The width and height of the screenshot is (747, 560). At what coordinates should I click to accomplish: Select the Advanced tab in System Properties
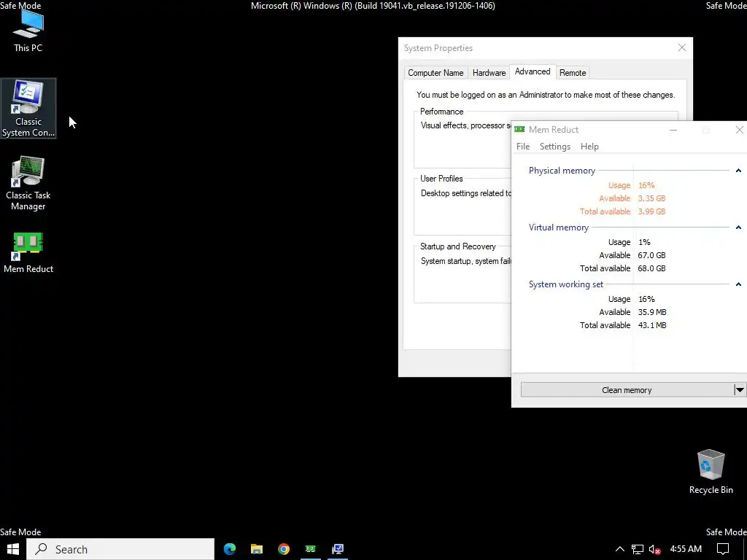coord(532,71)
